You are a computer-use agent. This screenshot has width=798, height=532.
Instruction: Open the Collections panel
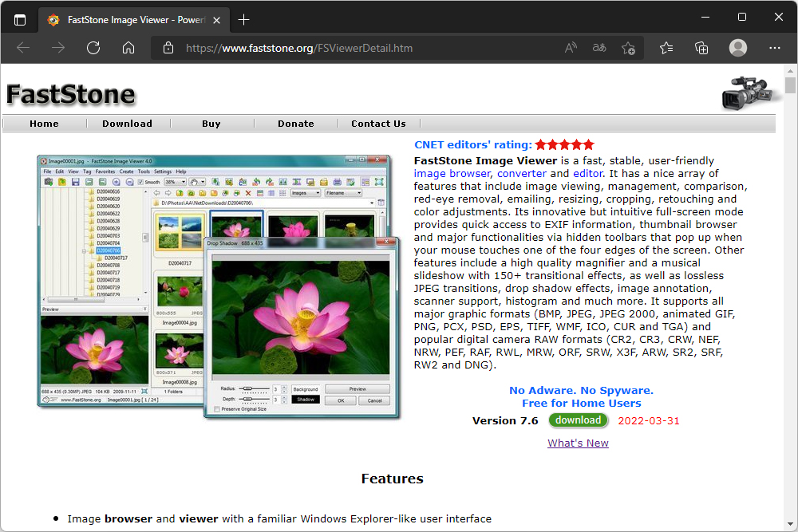[x=701, y=48]
